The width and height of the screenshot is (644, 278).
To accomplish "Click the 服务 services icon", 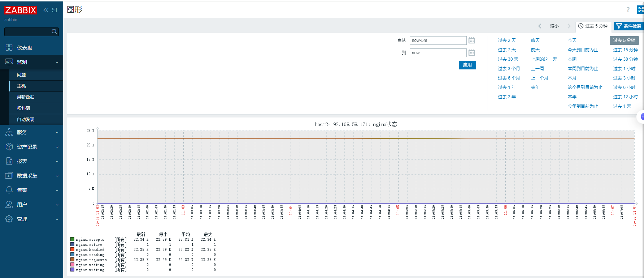I will 9,132.
